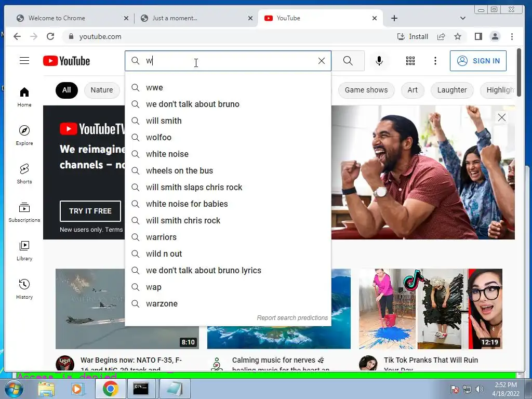Dismiss the YouTube TV banner ad
Image resolution: width=532 pixels, height=399 pixels.
point(501,117)
